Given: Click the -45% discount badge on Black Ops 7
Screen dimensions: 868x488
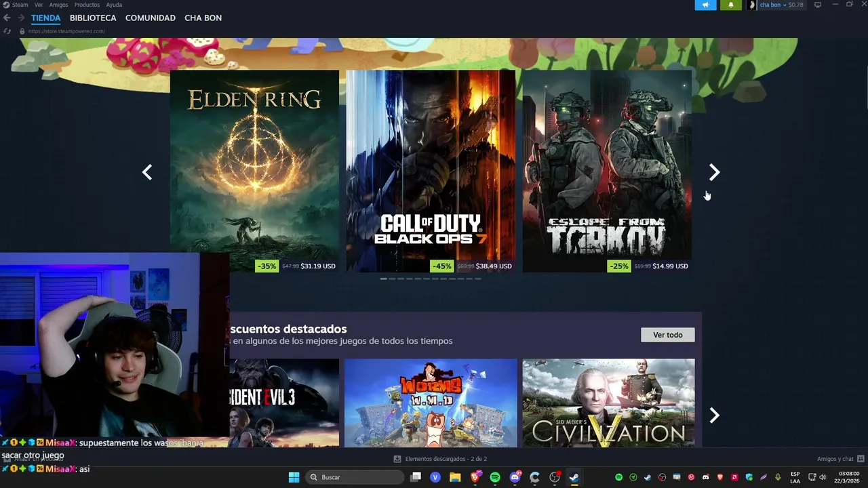Looking at the screenshot, I should point(442,266).
